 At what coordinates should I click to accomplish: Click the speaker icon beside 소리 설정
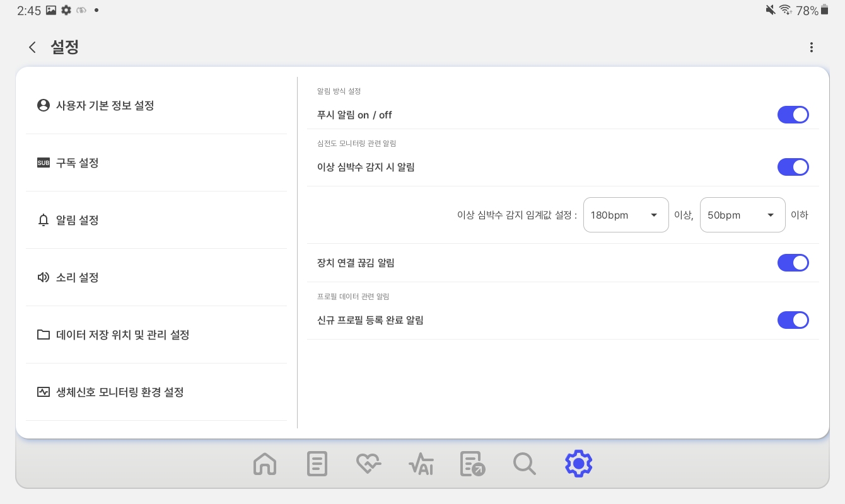point(44,277)
